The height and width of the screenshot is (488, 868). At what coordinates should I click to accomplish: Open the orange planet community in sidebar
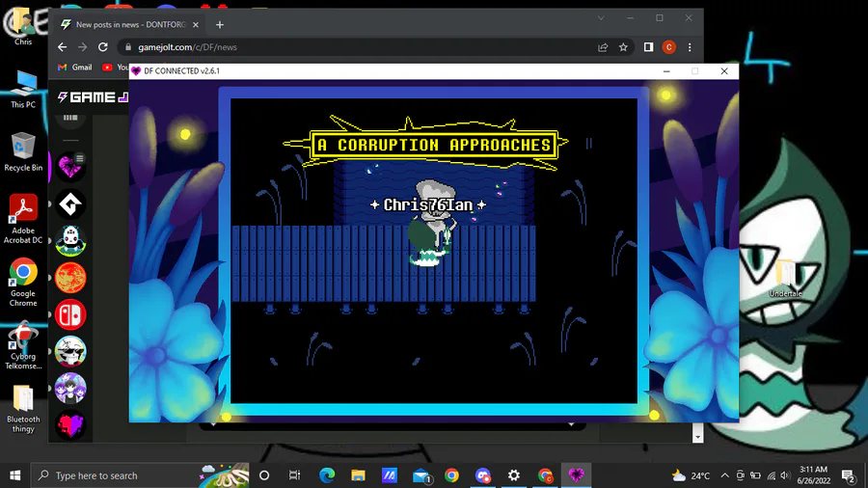(x=70, y=278)
